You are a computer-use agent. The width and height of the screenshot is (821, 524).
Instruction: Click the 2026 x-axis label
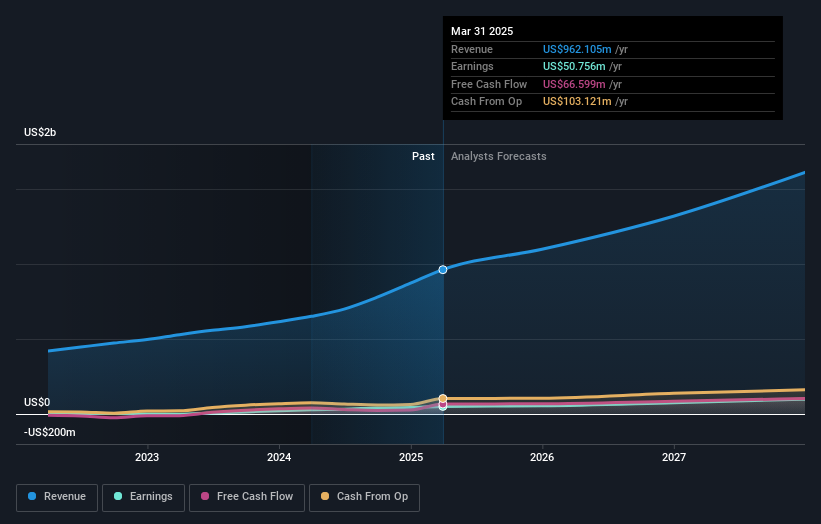click(x=542, y=457)
